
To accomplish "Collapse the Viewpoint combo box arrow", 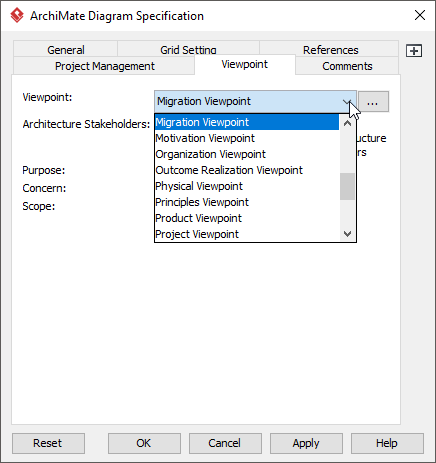I will [x=347, y=102].
